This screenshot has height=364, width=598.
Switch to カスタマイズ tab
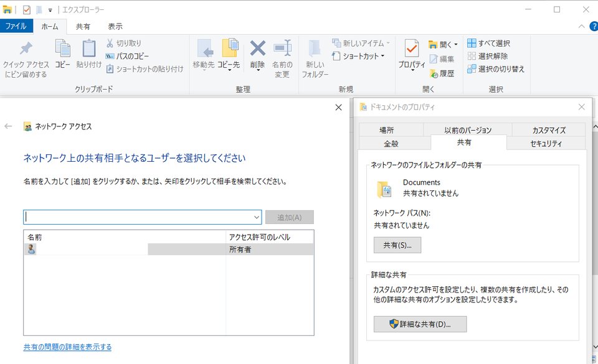coord(548,130)
